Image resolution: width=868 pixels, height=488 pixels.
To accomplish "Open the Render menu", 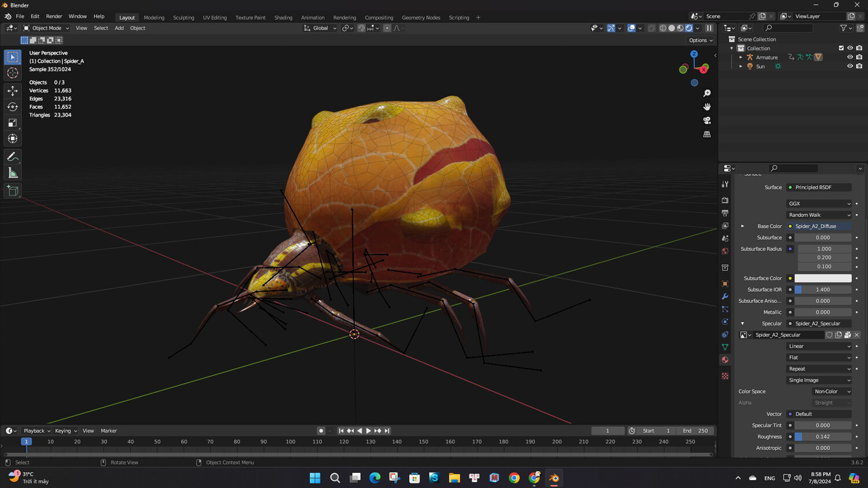I will coord(54,17).
